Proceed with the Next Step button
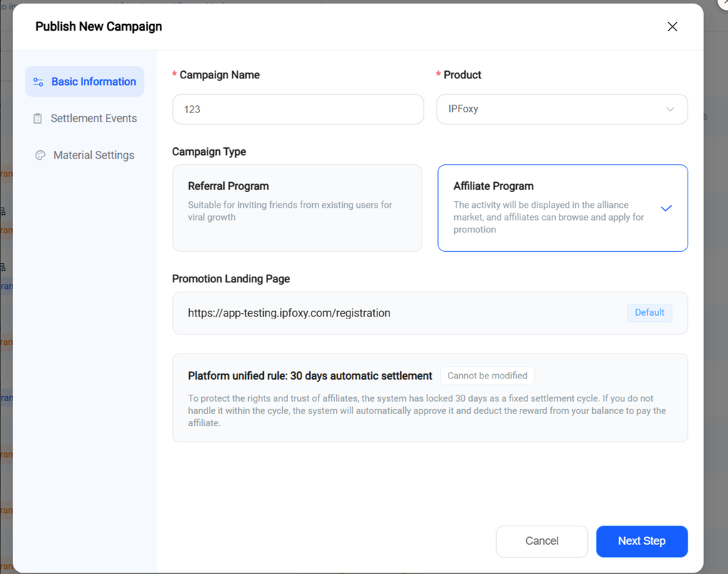The width and height of the screenshot is (728, 574). [x=642, y=541]
